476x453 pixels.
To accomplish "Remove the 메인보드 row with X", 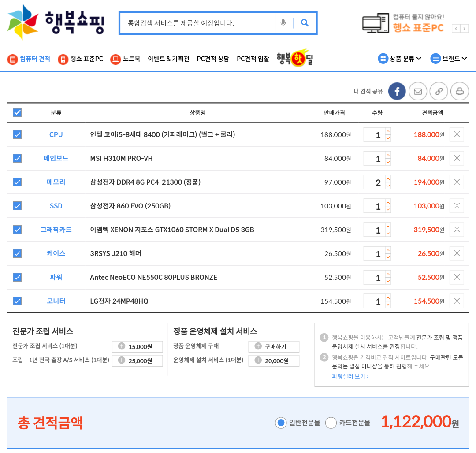I will click(x=457, y=158).
